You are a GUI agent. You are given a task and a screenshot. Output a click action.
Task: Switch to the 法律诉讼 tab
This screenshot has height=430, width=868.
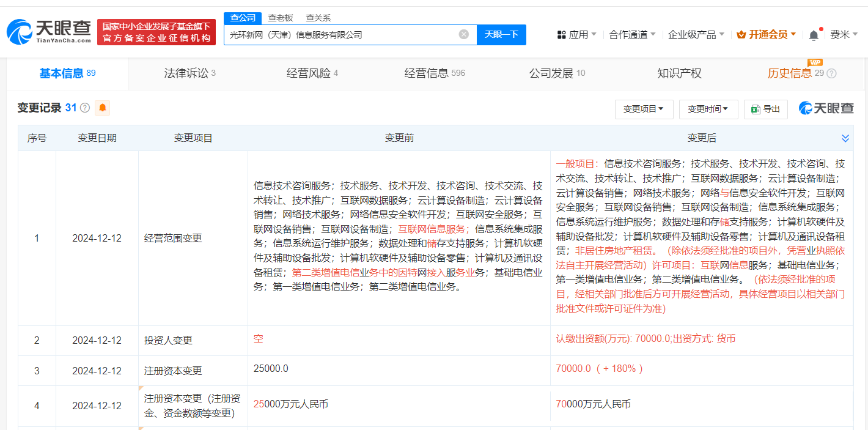pyautogui.click(x=189, y=73)
